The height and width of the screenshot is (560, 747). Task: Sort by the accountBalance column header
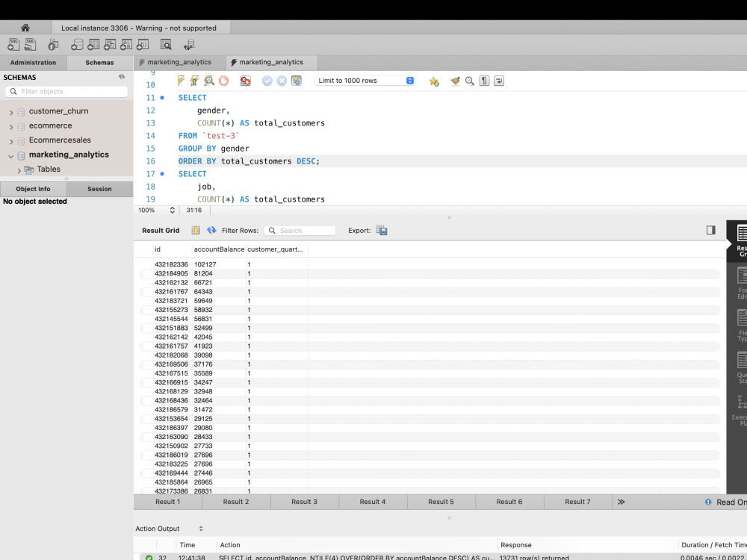(219, 249)
